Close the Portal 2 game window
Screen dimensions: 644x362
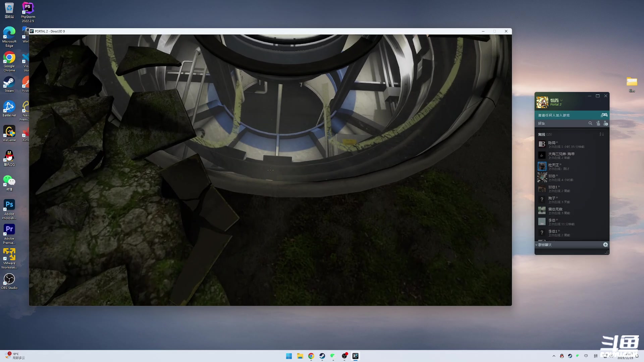point(506,31)
